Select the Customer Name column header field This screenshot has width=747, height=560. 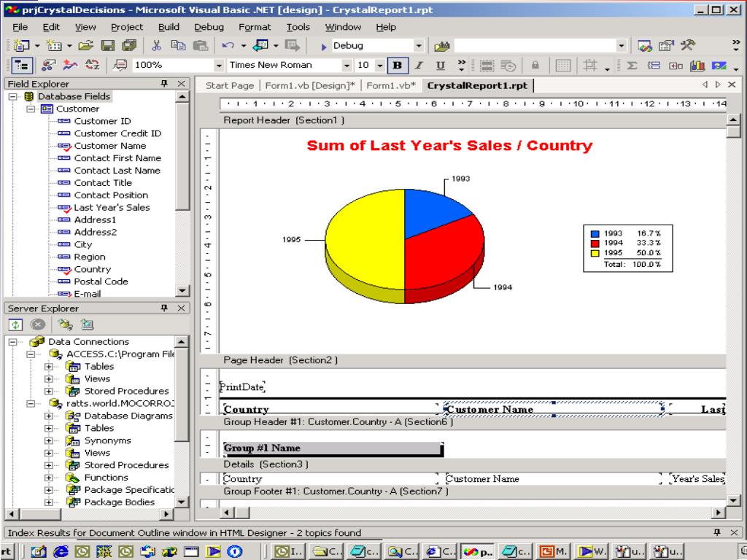(x=554, y=409)
